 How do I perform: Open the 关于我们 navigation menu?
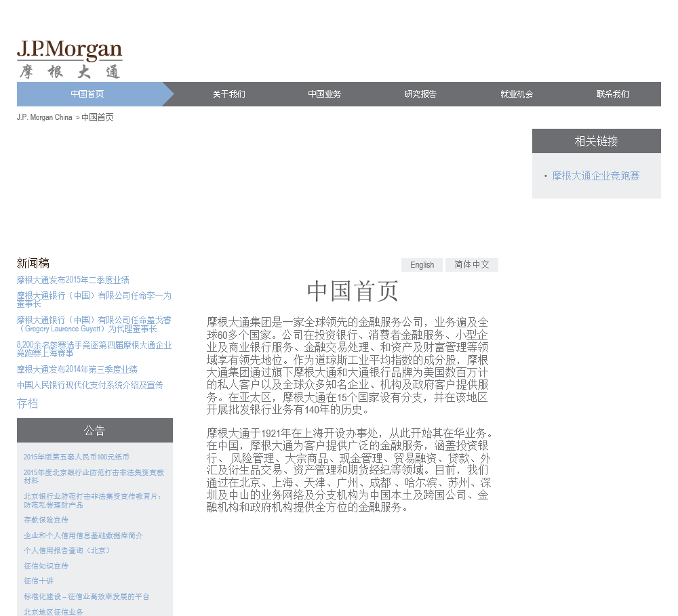[x=228, y=94]
